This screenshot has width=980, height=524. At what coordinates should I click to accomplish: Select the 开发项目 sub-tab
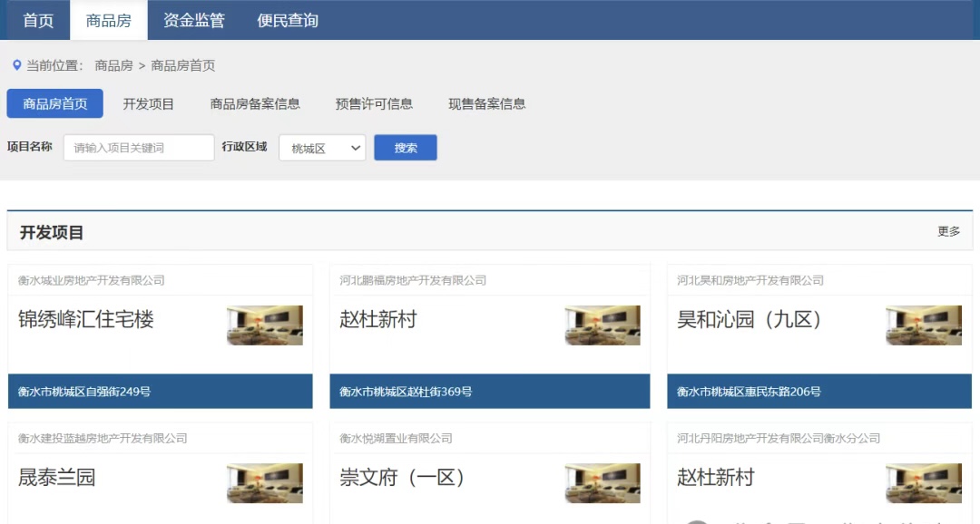point(149,103)
